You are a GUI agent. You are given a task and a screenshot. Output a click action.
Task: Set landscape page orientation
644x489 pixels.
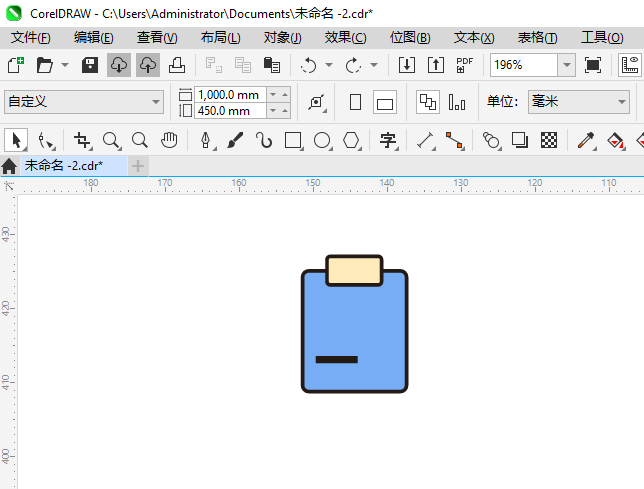click(x=385, y=102)
